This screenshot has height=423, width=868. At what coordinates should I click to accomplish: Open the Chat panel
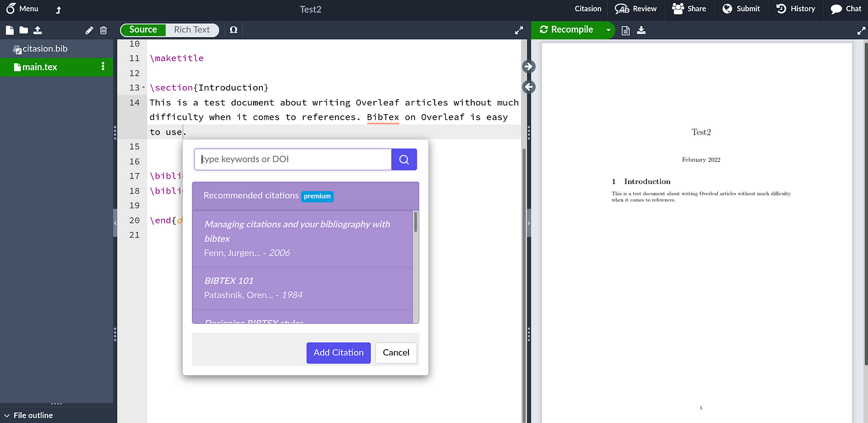(846, 9)
